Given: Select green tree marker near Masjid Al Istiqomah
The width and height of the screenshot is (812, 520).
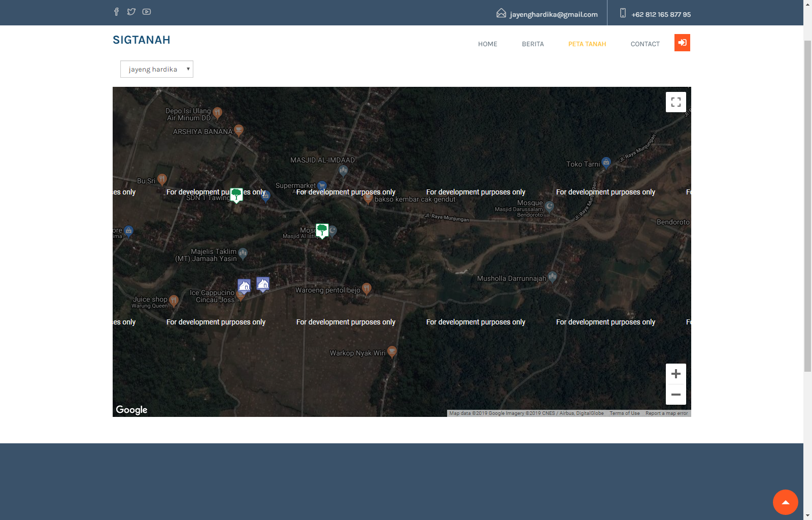Looking at the screenshot, I should [322, 231].
